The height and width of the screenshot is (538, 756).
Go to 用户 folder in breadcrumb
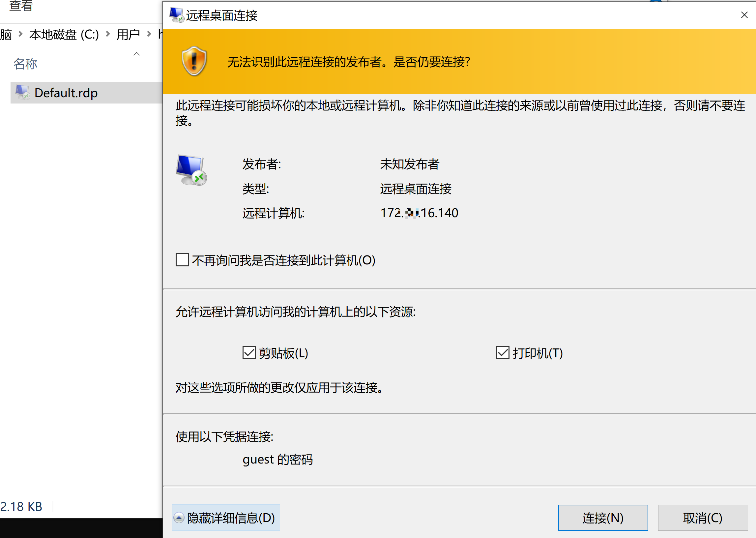click(x=128, y=35)
